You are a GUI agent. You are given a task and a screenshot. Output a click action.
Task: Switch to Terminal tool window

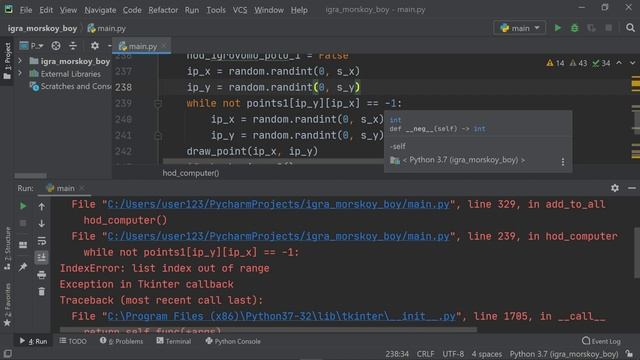pos(173,341)
